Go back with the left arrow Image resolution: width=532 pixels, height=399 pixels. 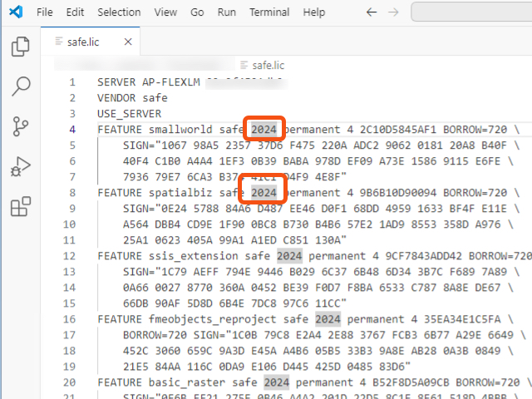[372, 12]
